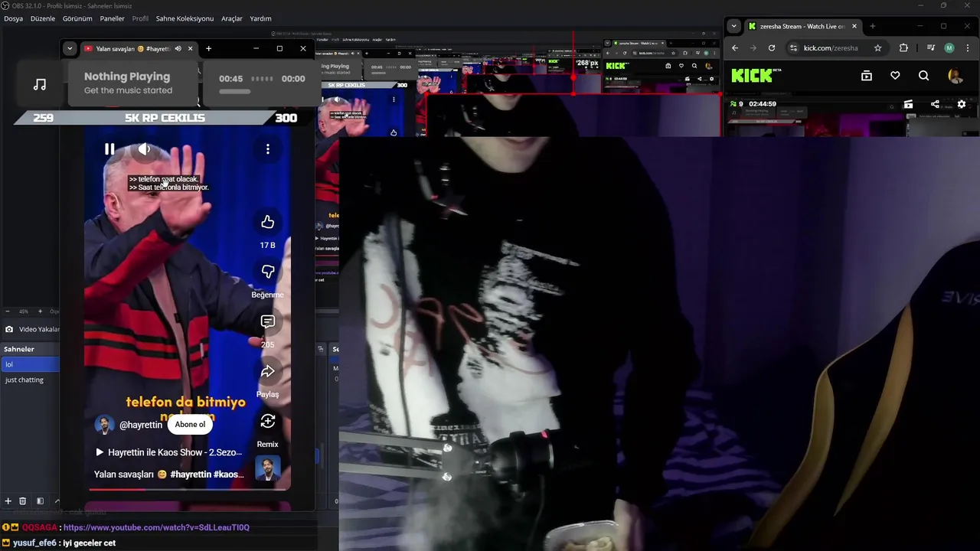Go back in the Kick browser window
Viewport: 980px width, 551px height.
pos(735,48)
